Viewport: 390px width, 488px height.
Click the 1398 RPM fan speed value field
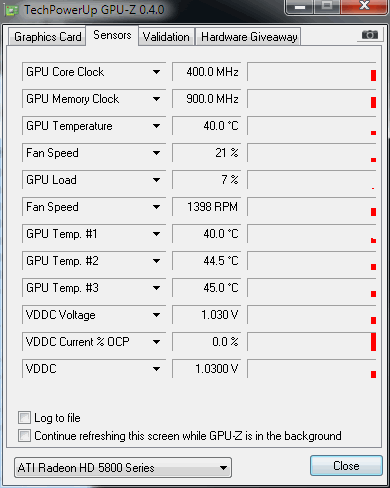(206, 207)
